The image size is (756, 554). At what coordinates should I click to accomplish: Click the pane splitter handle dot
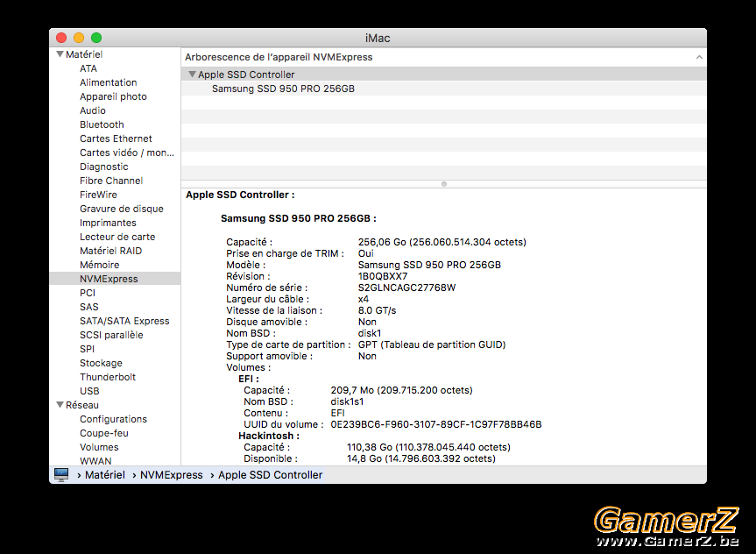(x=444, y=184)
